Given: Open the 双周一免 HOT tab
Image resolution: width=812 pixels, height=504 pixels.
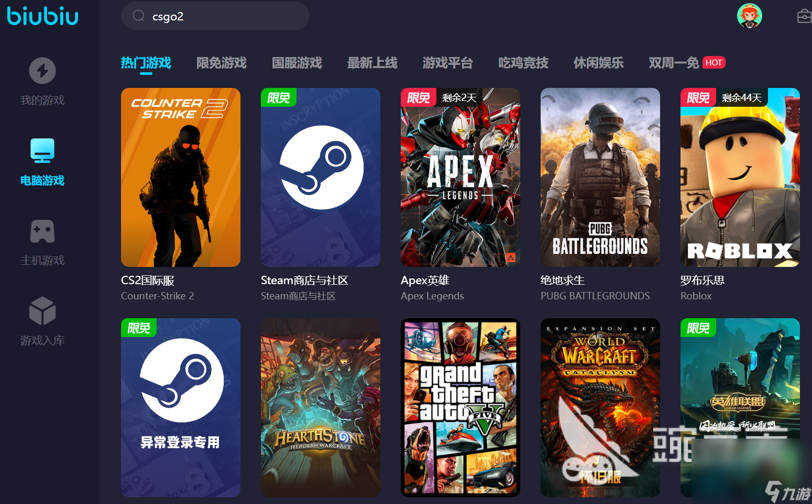Looking at the screenshot, I should 686,63.
